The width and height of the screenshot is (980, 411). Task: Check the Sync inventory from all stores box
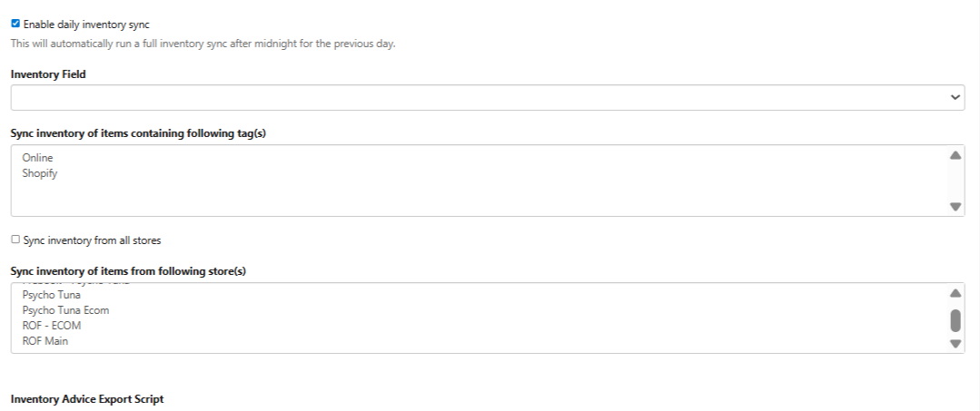15,240
